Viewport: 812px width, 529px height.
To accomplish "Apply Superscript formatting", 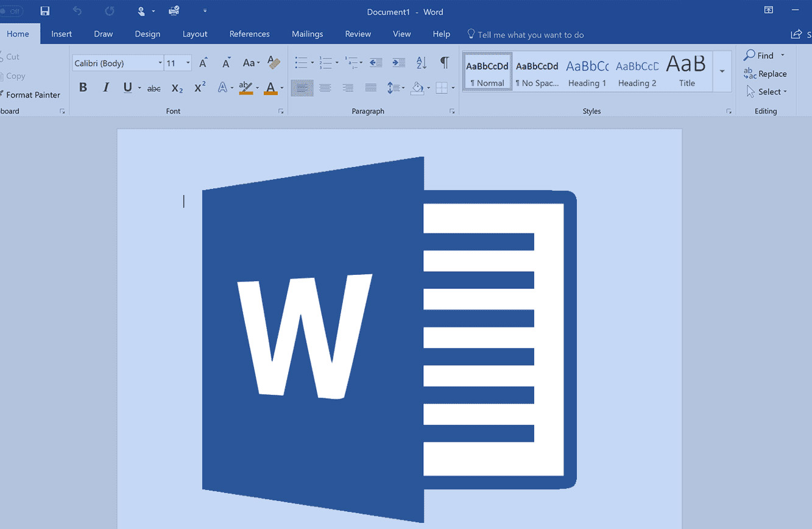I will point(199,87).
